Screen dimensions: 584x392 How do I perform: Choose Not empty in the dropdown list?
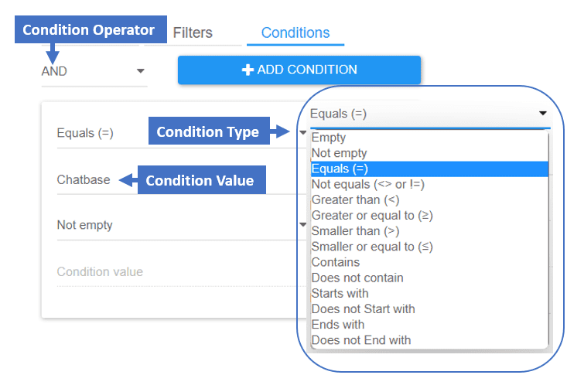(429, 153)
